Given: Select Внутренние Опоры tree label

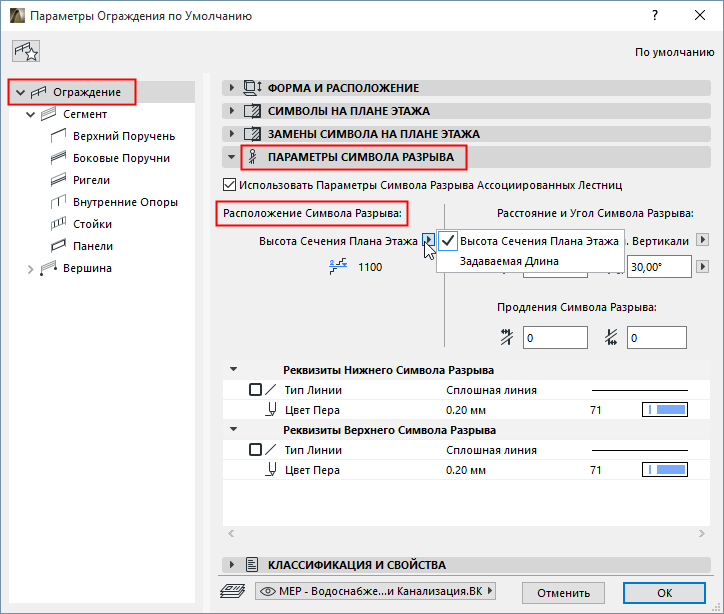Looking at the screenshot, I should (125, 202).
